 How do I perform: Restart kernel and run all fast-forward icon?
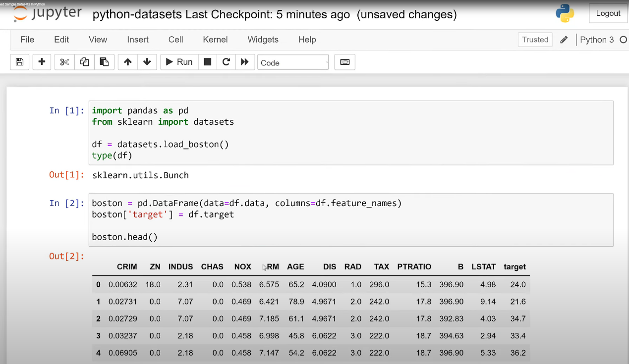tap(244, 62)
